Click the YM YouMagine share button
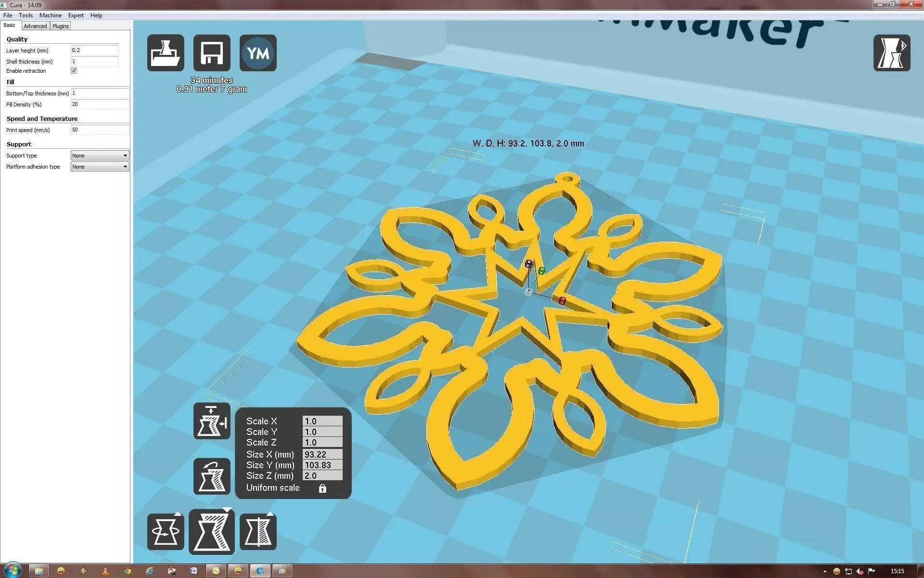 [258, 53]
